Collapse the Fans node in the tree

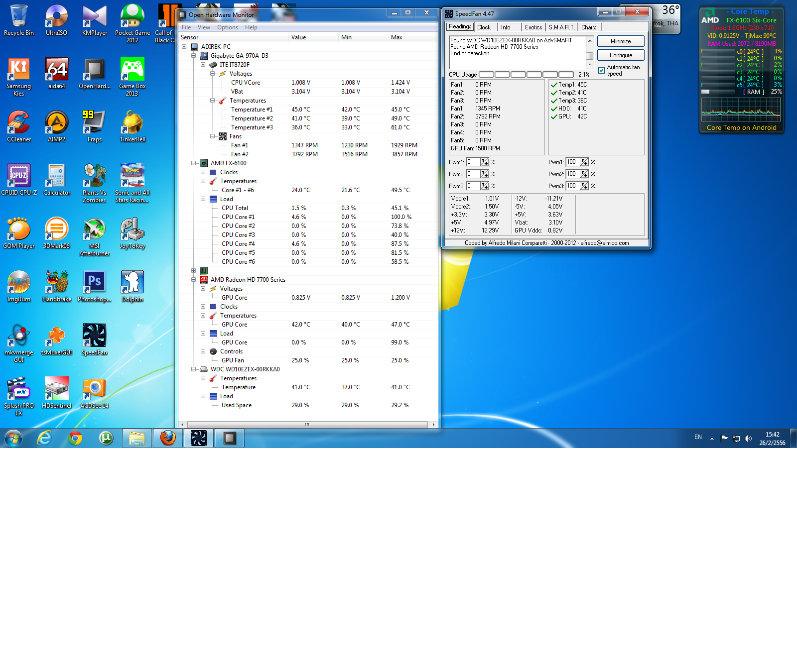click(212, 136)
